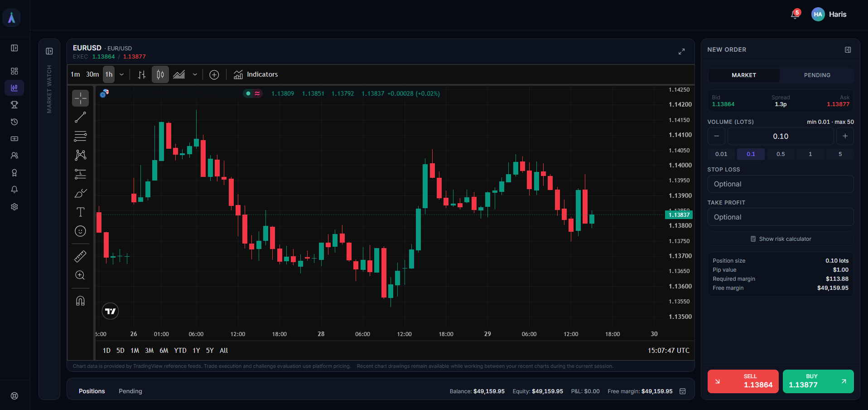This screenshot has height=410, width=868.
Task: Toggle the magnet snap mode
Action: tap(81, 301)
